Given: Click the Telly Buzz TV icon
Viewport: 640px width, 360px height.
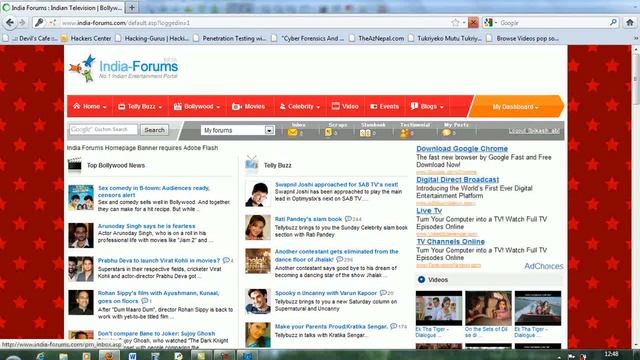Looking at the screenshot, I should pos(251,164).
